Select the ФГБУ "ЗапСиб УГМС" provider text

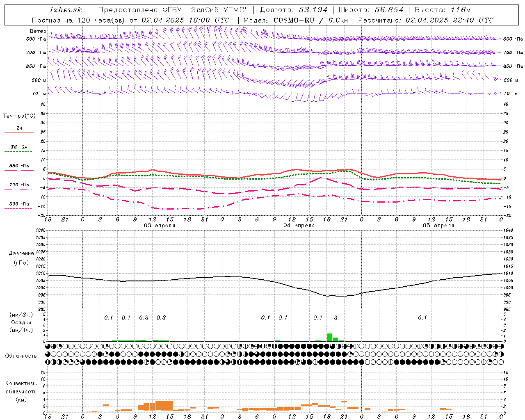(x=206, y=10)
